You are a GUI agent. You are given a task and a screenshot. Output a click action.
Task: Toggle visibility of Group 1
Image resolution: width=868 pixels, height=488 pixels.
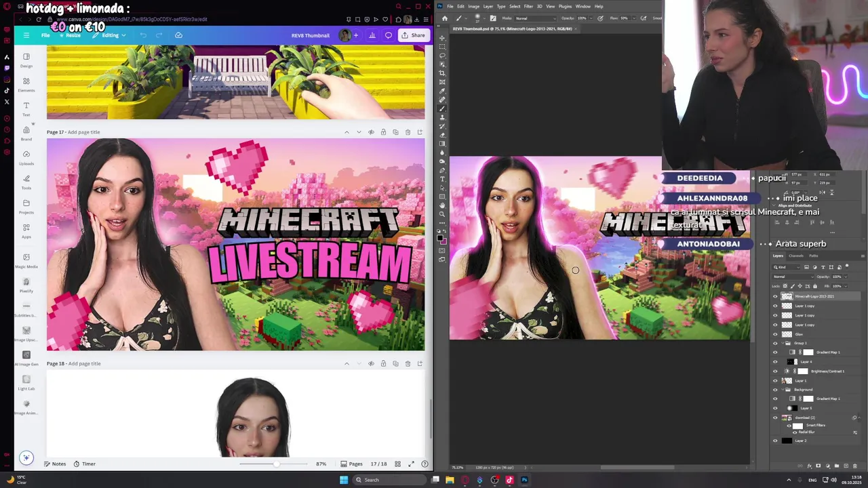(775, 343)
